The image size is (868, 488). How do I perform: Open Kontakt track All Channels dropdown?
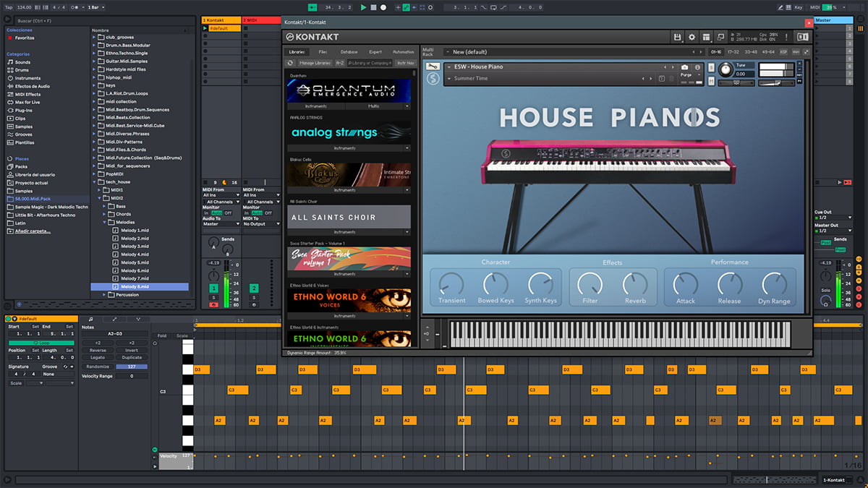point(221,202)
